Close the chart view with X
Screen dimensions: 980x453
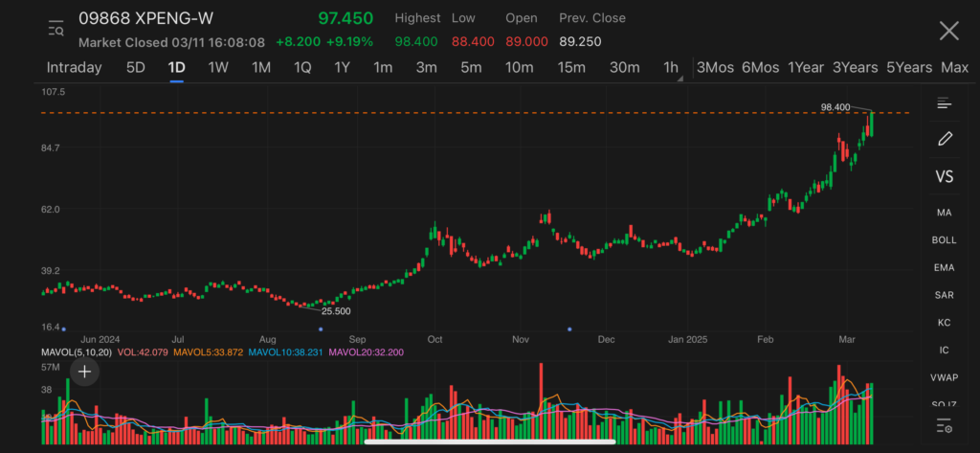(948, 30)
